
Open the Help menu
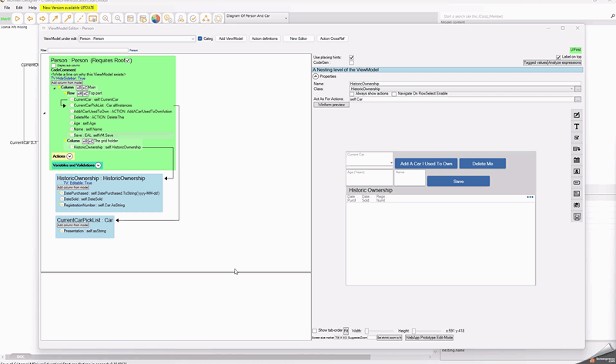click(x=32, y=8)
